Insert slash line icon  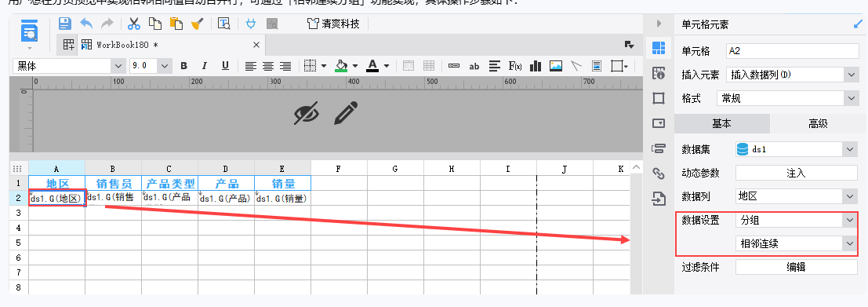(x=576, y=66)
